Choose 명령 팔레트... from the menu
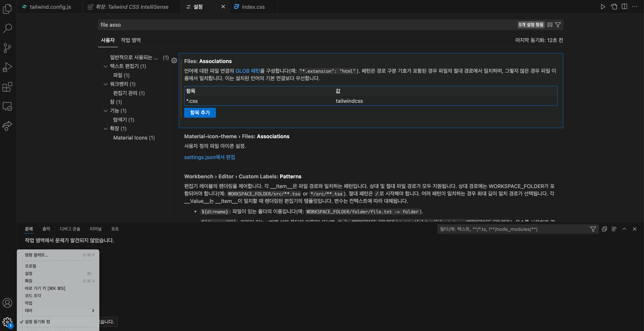 (58, 255)
